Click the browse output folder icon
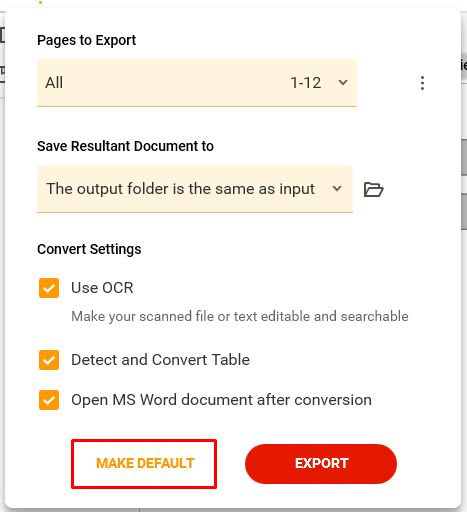The image size is (467, 512). (x=373, y=189)
